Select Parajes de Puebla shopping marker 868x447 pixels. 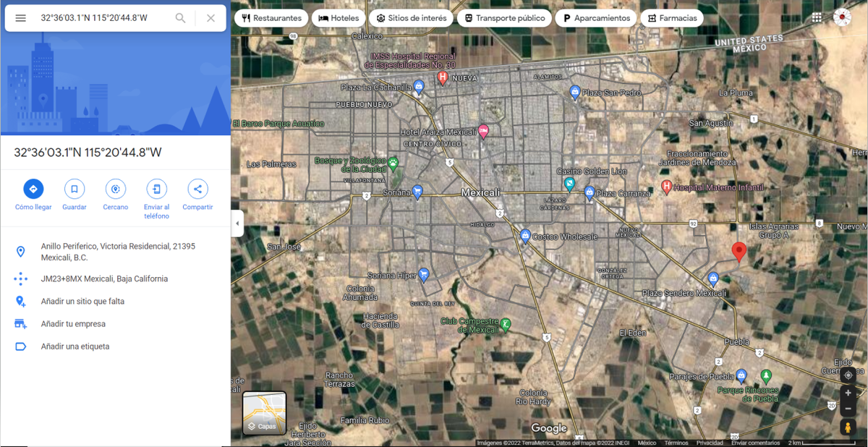point(741,376)
